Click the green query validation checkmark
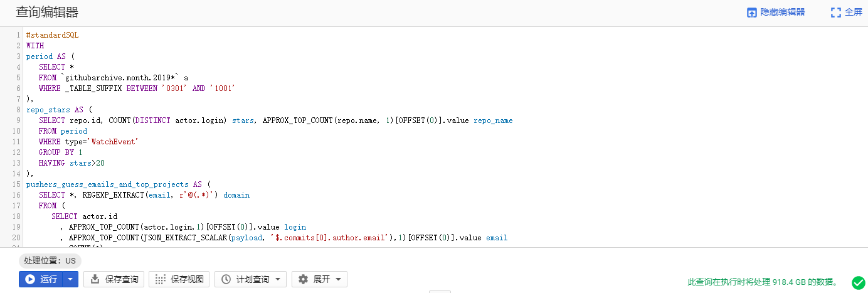This screenshot has width=868, height=293. (x=858, y=282)
